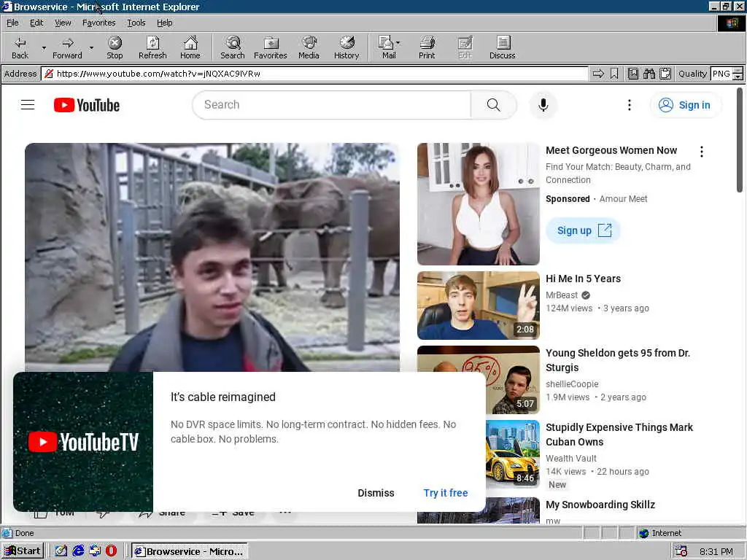The width and height of the screenshot is (747, 560).
Task: Open My Snowboarding Skillz video title
Action: tap(600, 505)
